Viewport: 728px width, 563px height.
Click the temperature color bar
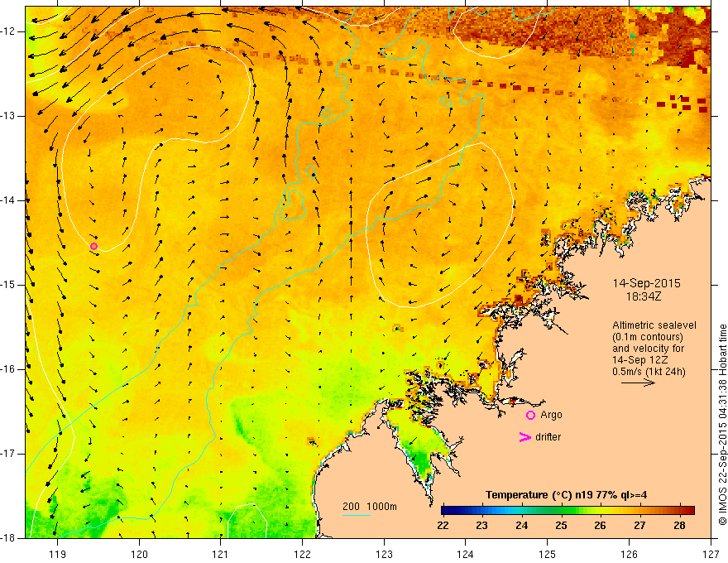568,511
